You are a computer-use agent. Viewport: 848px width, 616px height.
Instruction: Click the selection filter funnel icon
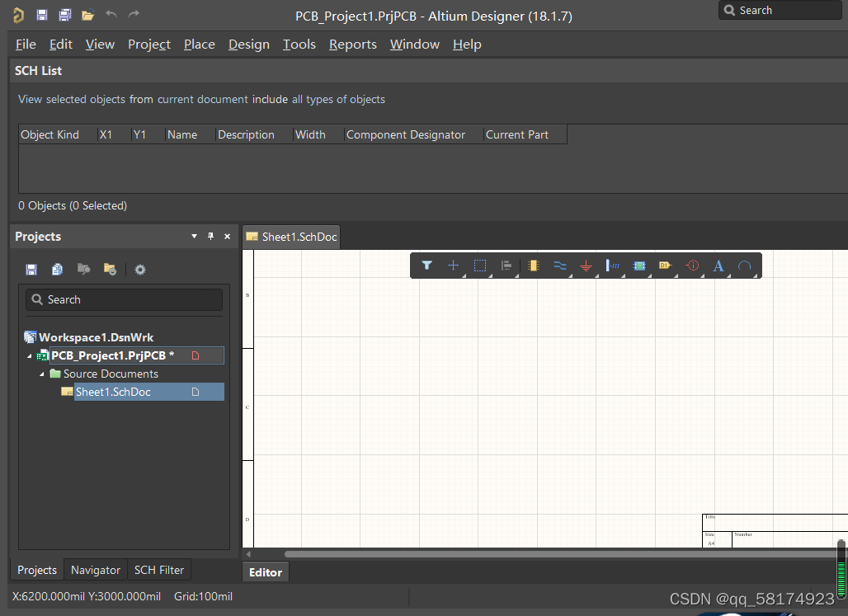pos(426,266)
